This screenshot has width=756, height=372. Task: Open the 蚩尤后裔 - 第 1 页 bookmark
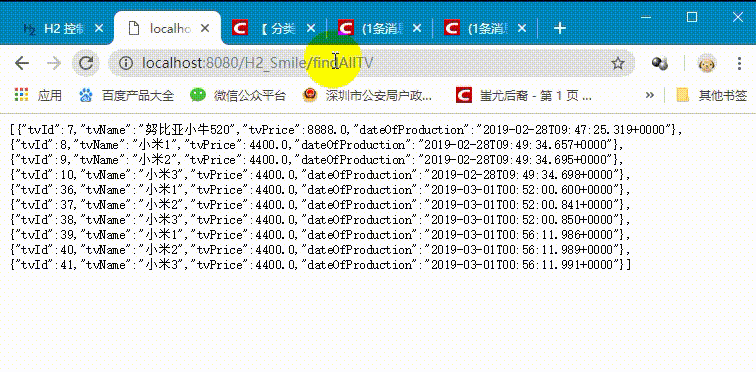[x=524, y=95]
